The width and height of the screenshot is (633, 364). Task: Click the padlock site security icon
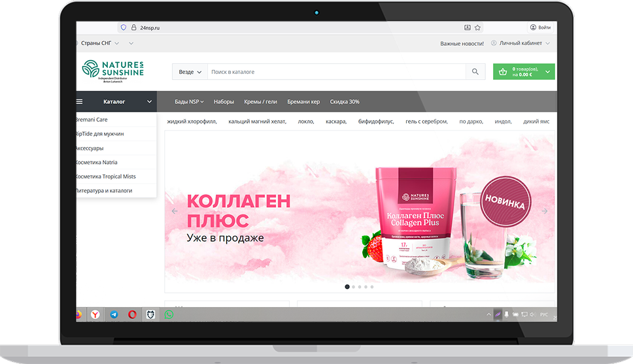pyautogui.click(x=133, y=27)
